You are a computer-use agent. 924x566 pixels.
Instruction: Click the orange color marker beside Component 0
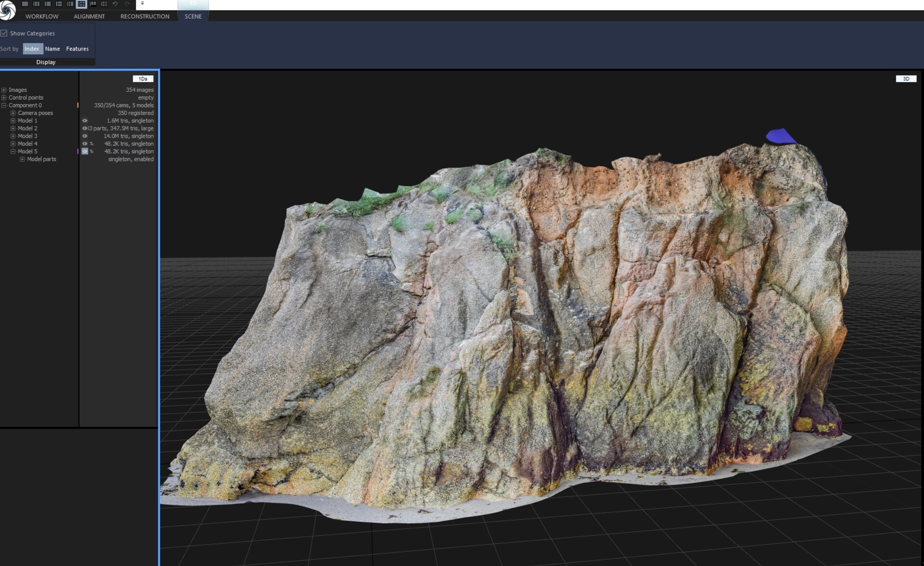click(x=77, y=105)
